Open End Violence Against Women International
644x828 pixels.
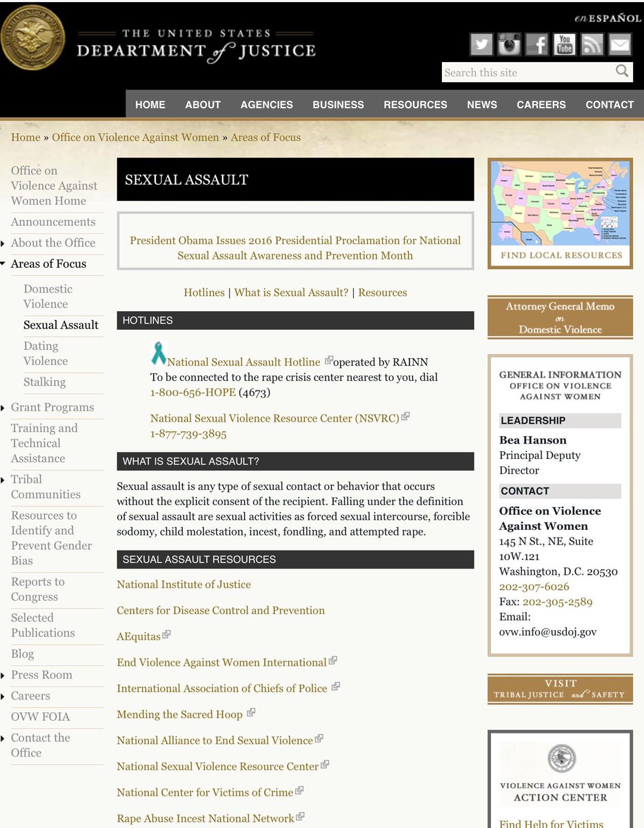tap(221, 662)
